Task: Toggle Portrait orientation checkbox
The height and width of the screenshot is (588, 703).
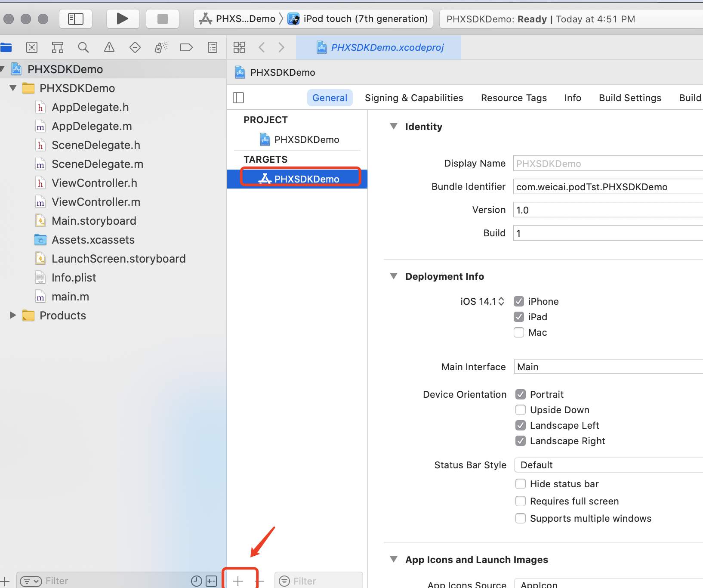Action: [x=521, y=394]
